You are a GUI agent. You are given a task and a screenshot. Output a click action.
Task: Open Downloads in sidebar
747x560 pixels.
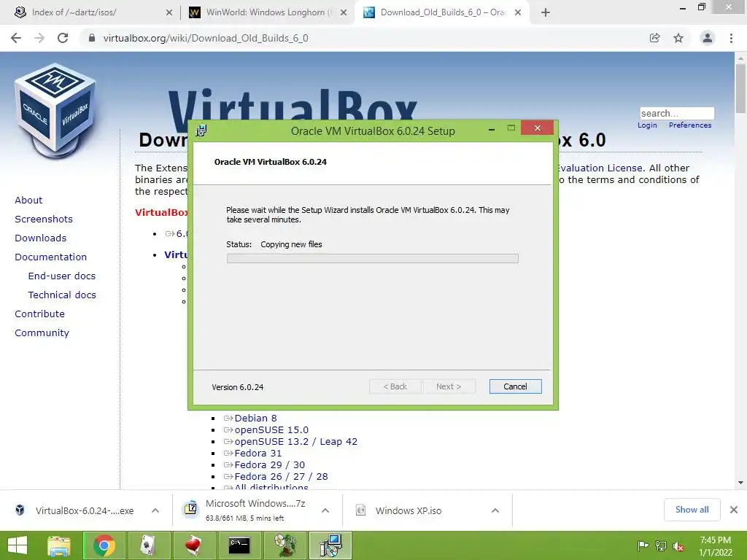(x=41, y=238)
